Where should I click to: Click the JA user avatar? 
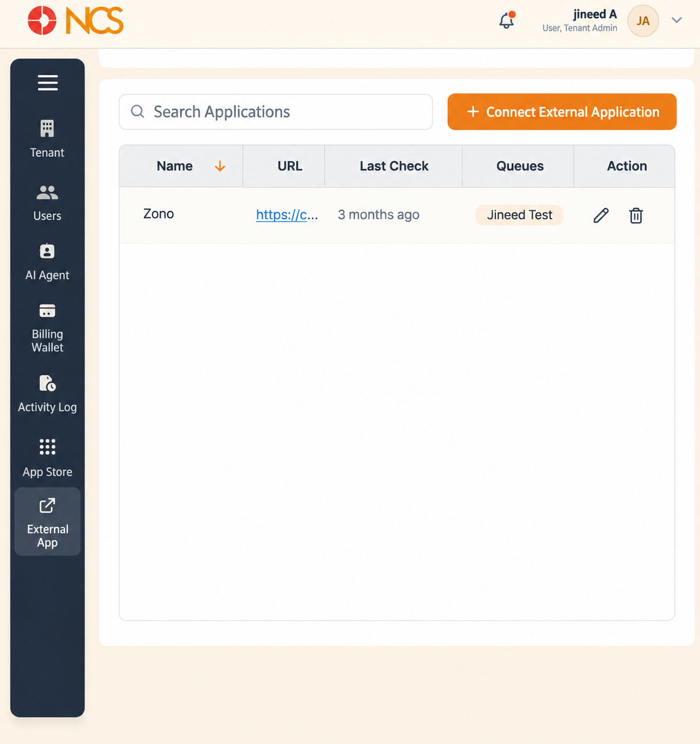[x=643, y=21]
